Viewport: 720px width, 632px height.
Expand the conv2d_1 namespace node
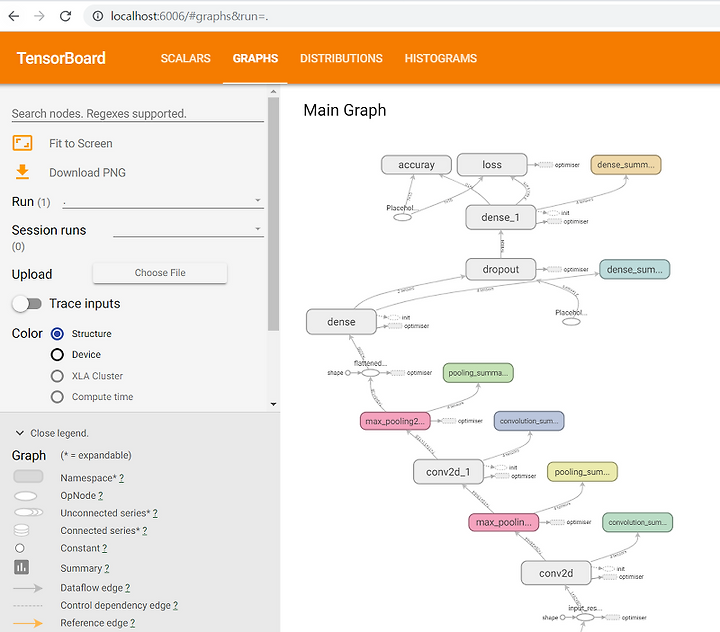tap(448, 472)
